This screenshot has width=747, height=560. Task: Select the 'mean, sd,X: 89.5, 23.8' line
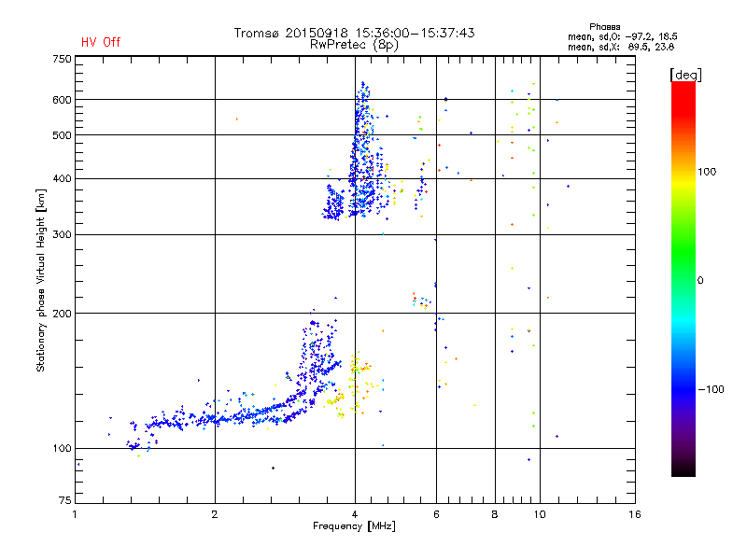[621, 47]
